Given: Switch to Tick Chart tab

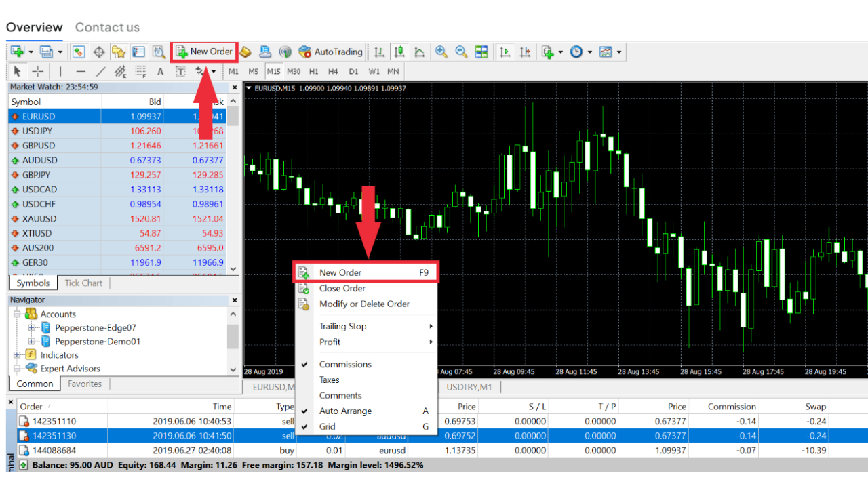Looking at the screenshot, I should pyautogui.click(x=83, y=283).
